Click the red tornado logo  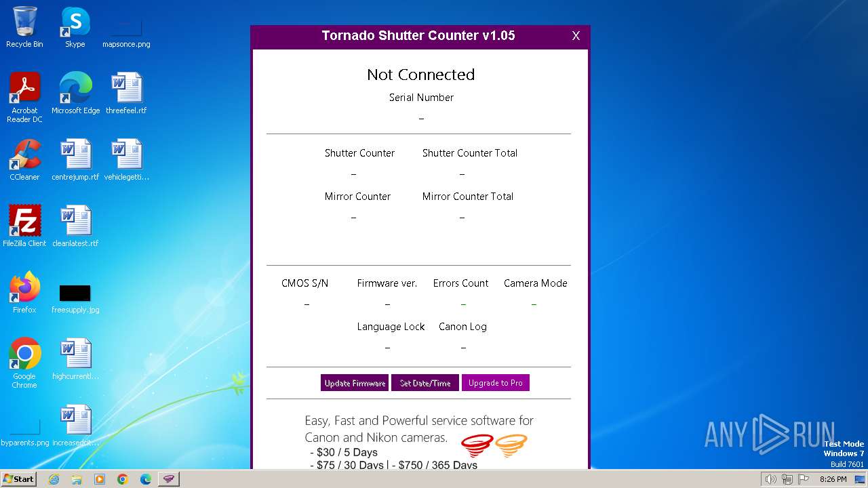pyautogui.click(x=477, y=446)
